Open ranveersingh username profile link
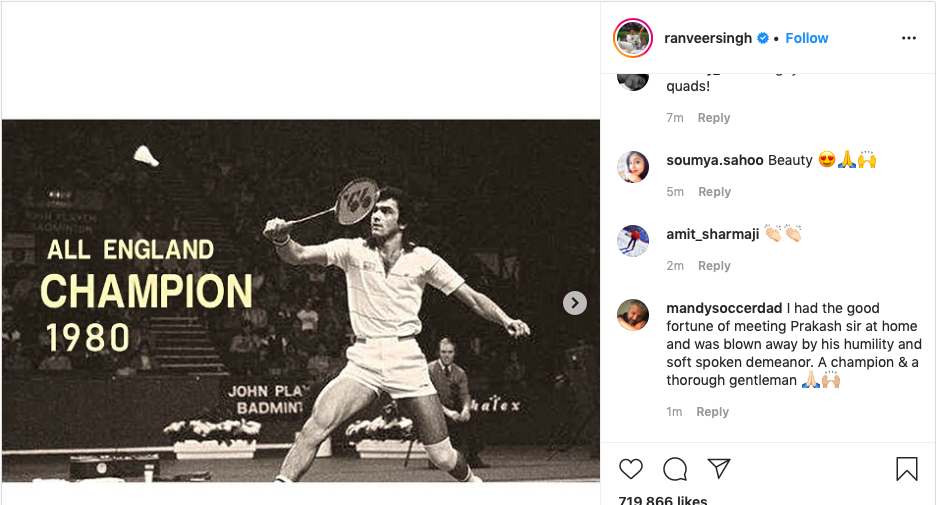Viewport: 936px width, 505px height. 709,38
